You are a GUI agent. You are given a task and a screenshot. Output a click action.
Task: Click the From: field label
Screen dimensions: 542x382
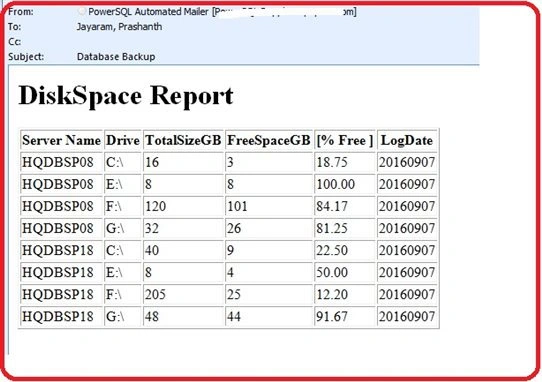pyautogui.click(x=21, y=12)
